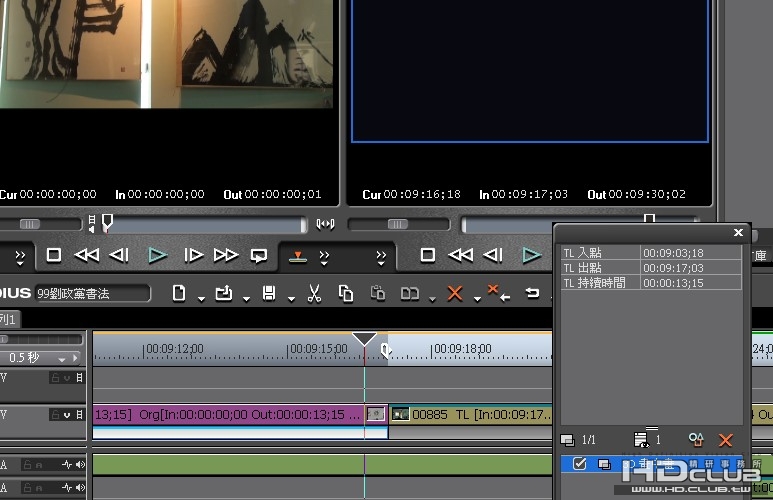Adjust the Player shuttle slider
This screenshot has width=773, height=500.
(30, 224)
